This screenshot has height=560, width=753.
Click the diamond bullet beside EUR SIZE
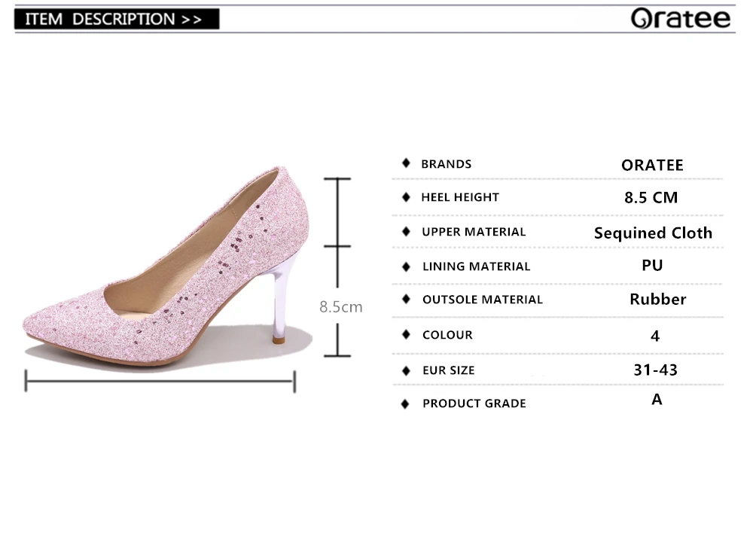[x=407, y=370]
